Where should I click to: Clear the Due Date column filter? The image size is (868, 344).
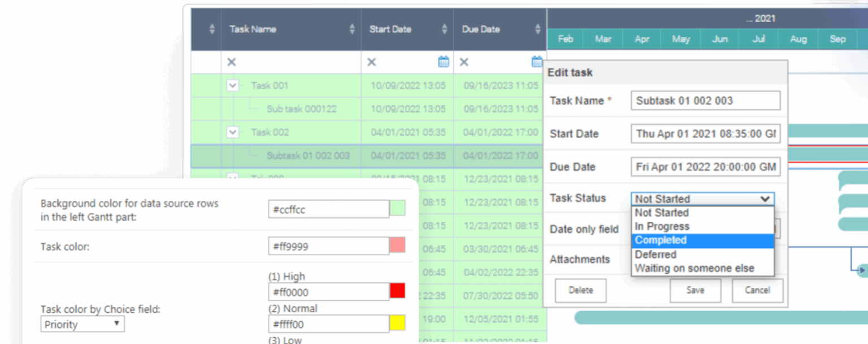[x=465, y=62]
